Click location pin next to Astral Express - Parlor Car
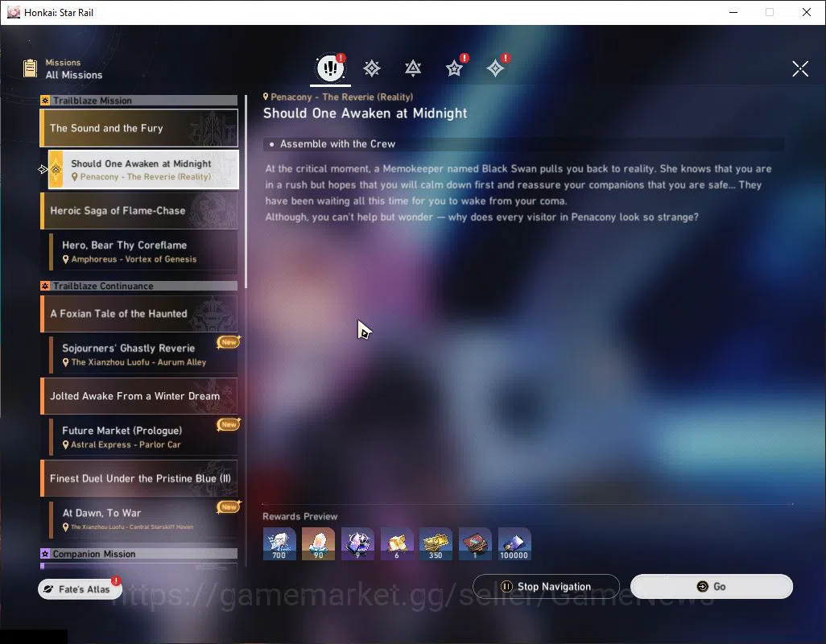 66,444
